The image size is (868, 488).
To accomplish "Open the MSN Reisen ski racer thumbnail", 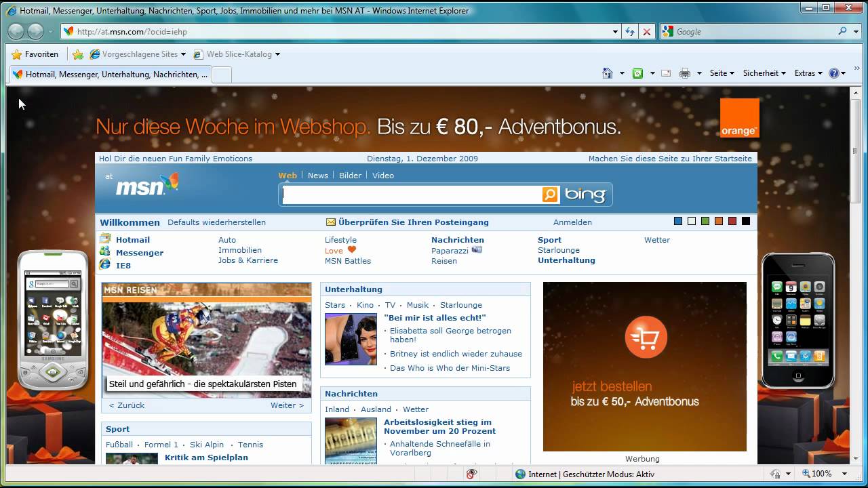I will 207,339.
